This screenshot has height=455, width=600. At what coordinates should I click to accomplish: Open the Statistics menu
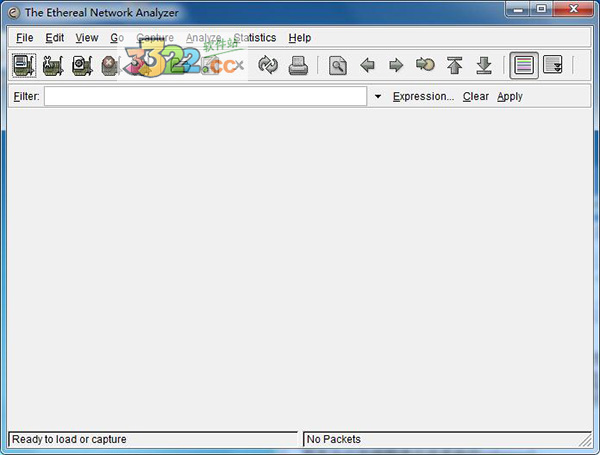255,38
